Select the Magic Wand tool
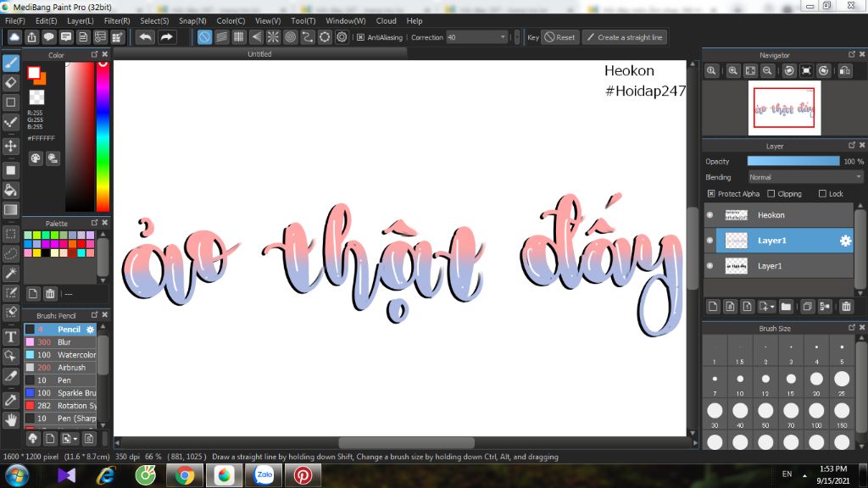The width and height of the screenshot is (868, 488). 10,273
